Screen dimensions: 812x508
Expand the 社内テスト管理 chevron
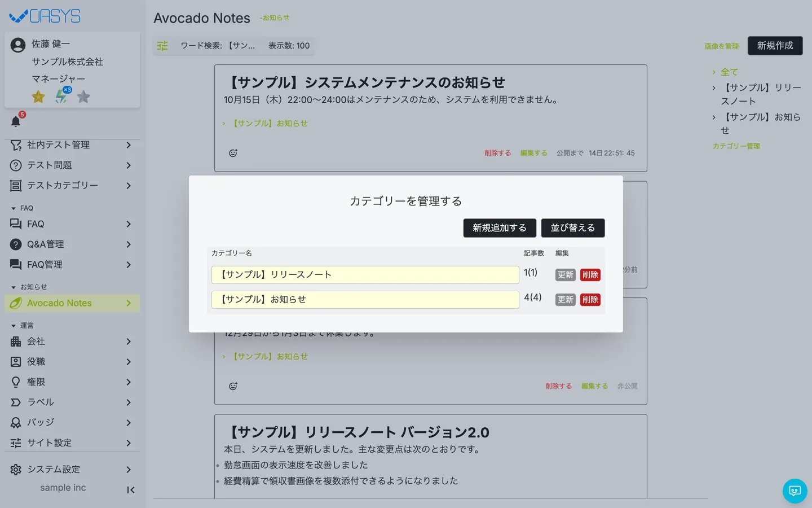(x=129, y=145)
